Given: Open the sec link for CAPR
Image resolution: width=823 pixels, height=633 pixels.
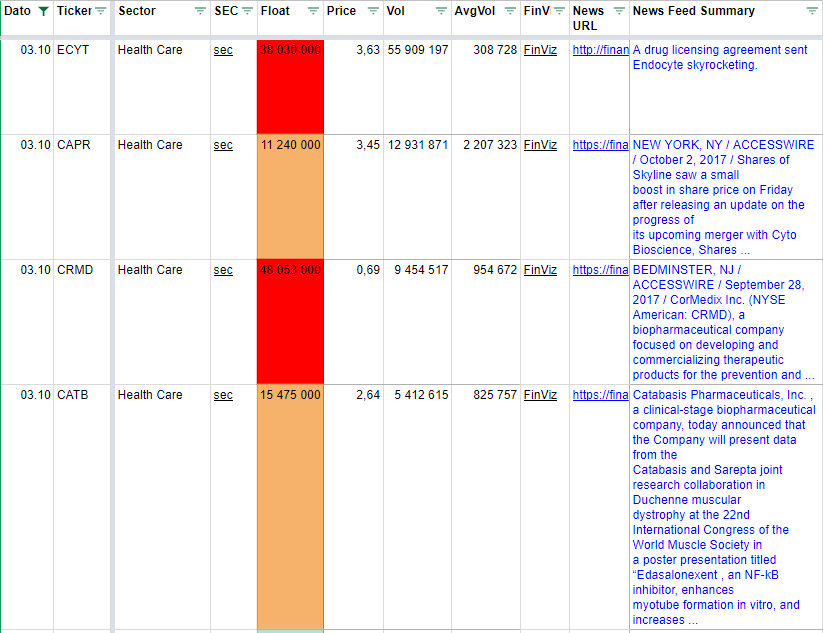Looking at the screenshot, I should pyautogui.click(x=223, y=145).
